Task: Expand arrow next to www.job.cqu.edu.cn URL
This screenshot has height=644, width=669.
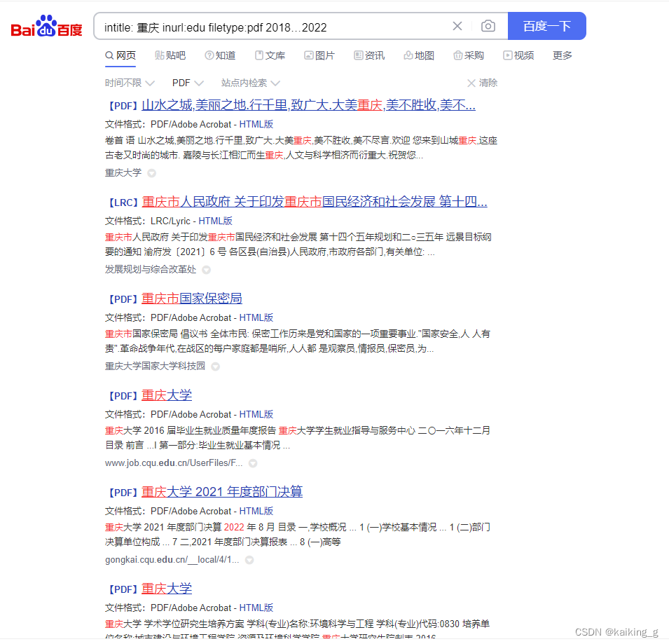Action: point(253,463)
